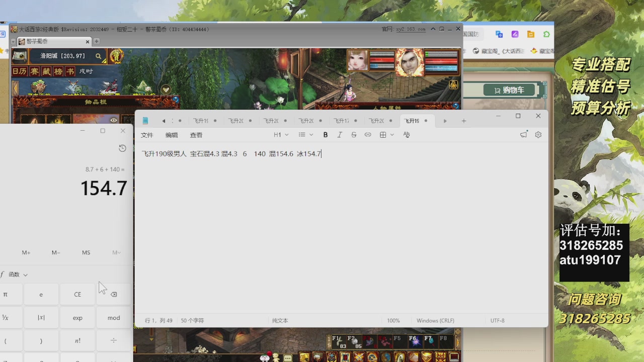
Task: Toggle the eye visibility icon in inventory panel
Action: tap(114, 120)
